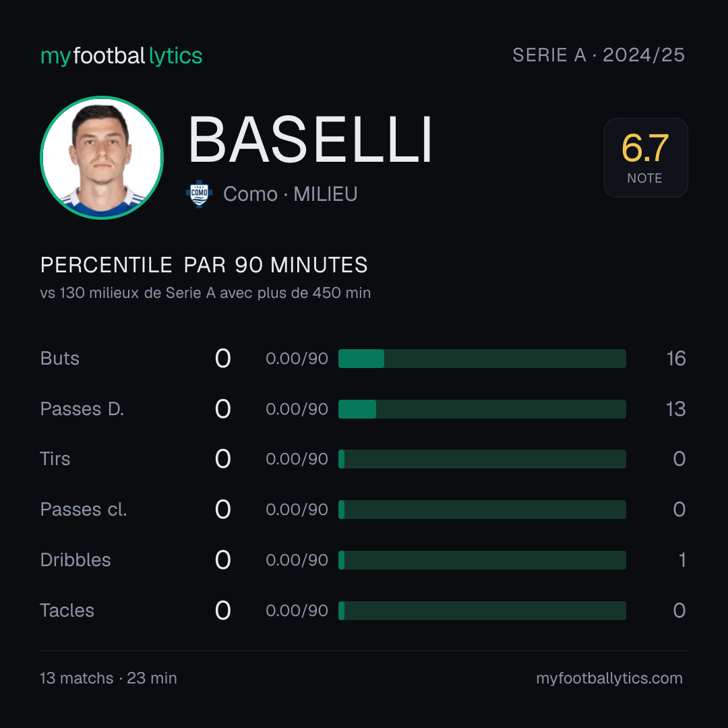Viewport: 728px width, 728px height.
Task: Click the 13 matchs · 23 min footer
Action: 108,678
